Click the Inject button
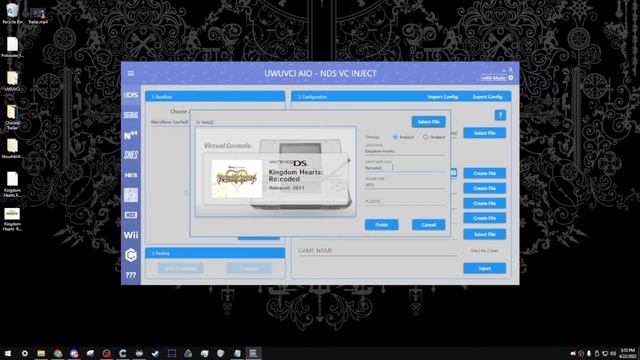 (x=484, y=268)
